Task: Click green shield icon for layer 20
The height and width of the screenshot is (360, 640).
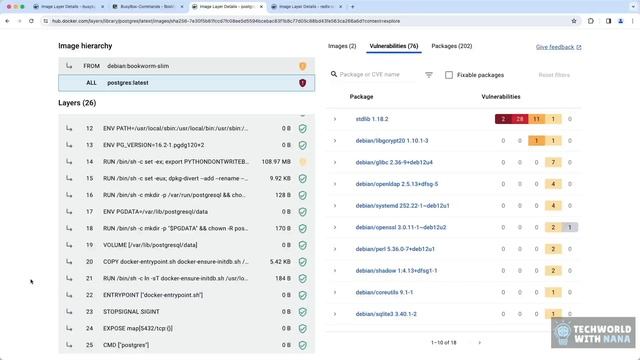Action: click(302, 262)
